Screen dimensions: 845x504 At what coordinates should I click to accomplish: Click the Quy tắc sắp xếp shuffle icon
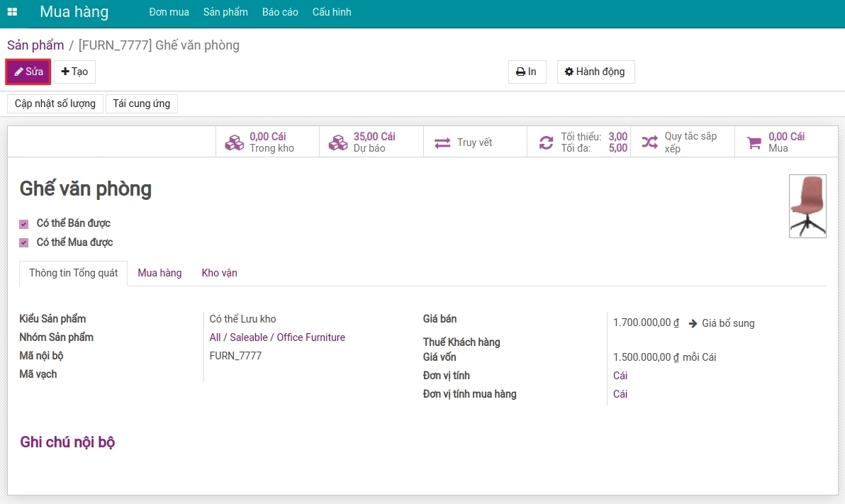(x=649, y=142)
